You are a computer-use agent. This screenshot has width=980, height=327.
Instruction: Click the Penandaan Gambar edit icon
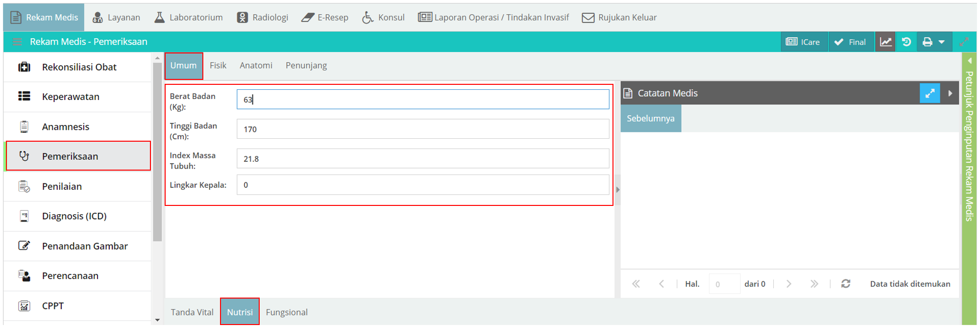tap(24, 246)
